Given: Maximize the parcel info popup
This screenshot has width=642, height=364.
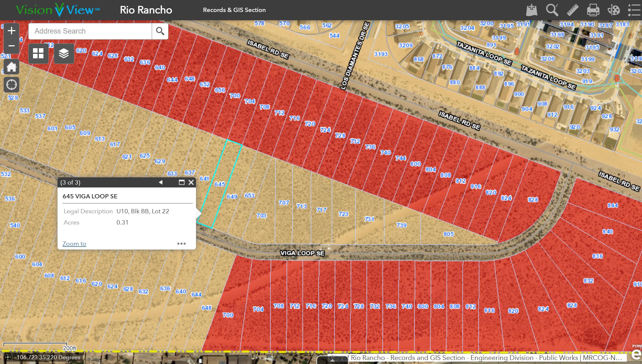Looking at the screenshot, I should click(182, 182).
